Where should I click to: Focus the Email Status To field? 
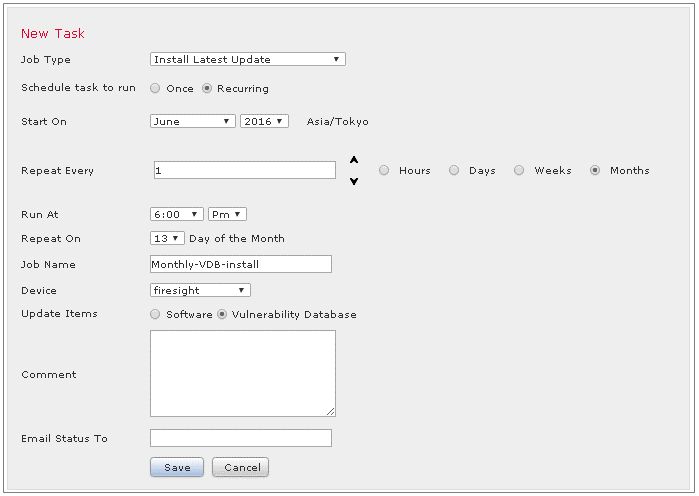click(x=241, y=438)
